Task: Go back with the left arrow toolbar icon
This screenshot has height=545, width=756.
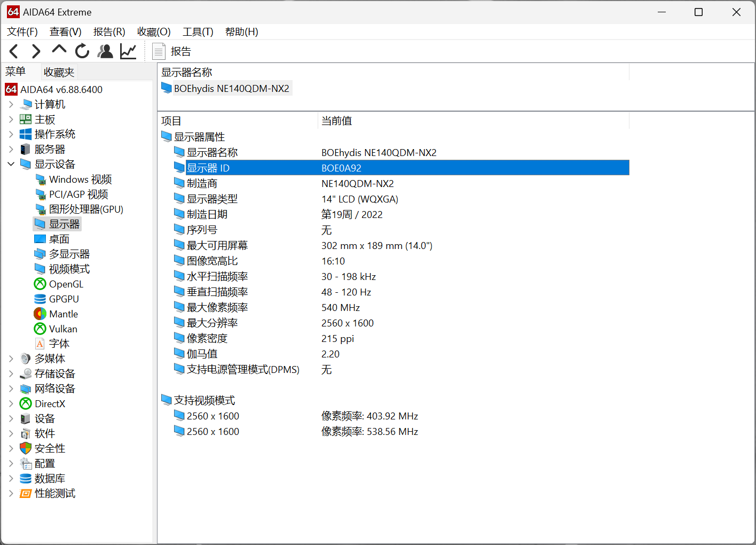Action: pyautogui.click(x=14, y=51)
